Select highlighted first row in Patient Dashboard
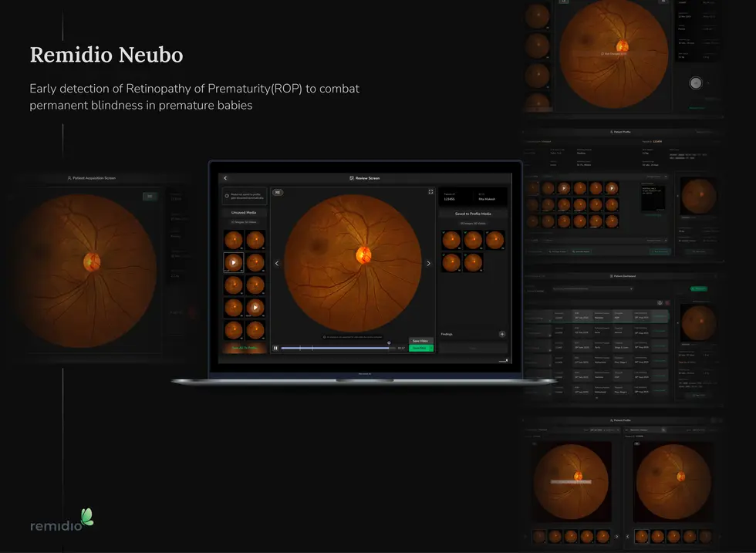The height and width of the screenshot is (553, 756). click(x=596, y=317)
